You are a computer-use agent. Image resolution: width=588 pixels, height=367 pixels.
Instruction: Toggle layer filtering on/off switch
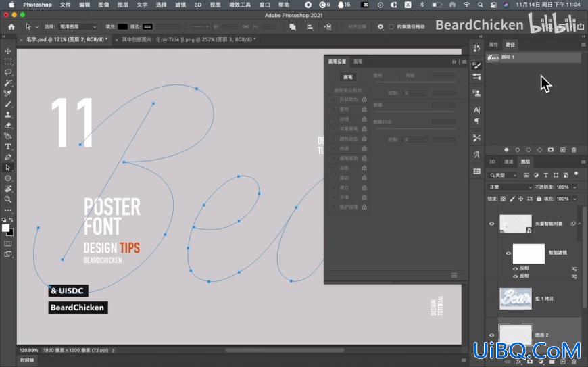tap(577, 174)
